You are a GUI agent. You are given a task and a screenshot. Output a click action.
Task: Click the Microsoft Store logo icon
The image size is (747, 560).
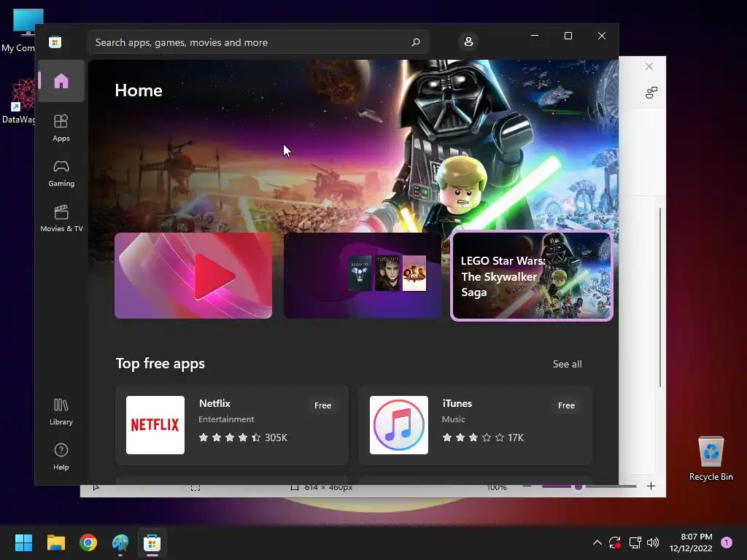point(55,42)
